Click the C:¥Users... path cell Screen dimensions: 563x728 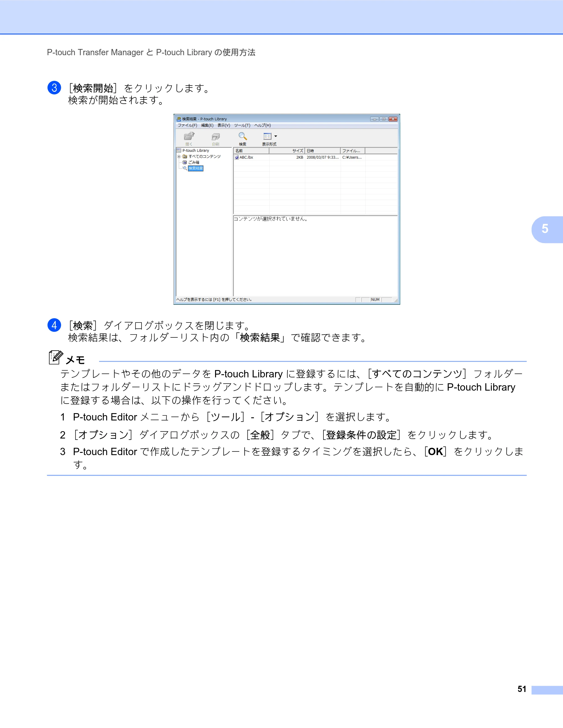[x=352, y=157]
